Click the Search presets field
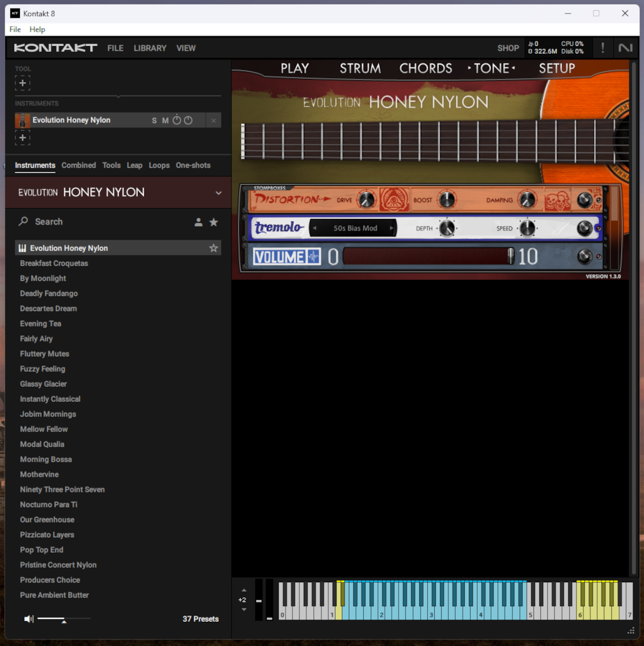 tap(107, 222)
